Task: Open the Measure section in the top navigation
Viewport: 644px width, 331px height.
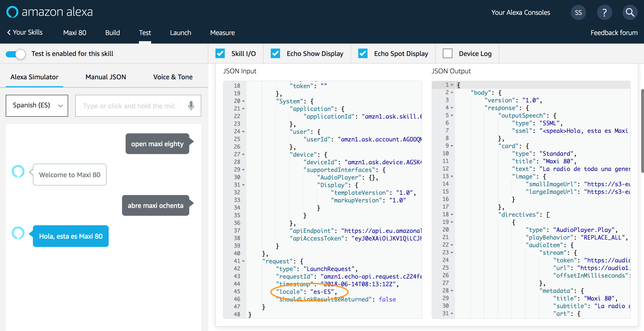Action: (x=222, y=32)
